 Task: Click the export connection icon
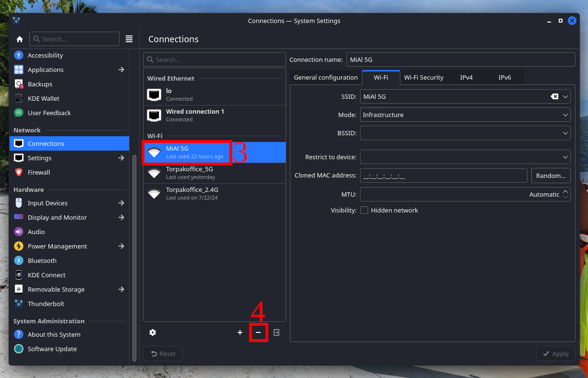coord(276,332)
